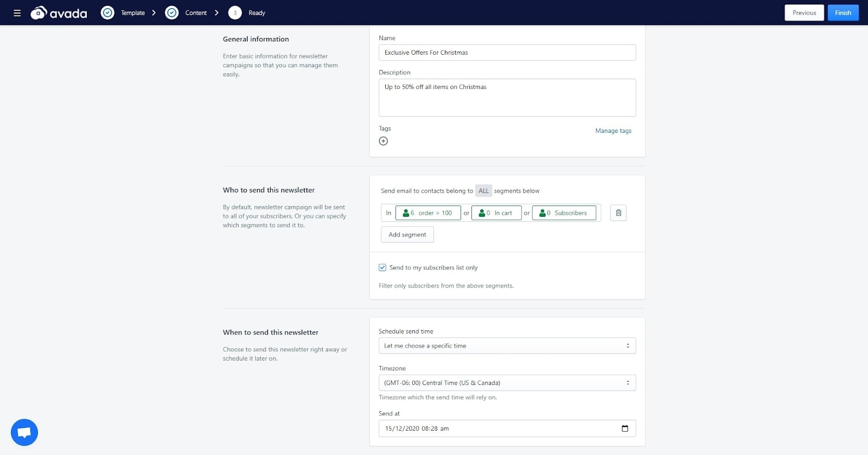Switch to the Content step
868x455 pixels.
pyautogui.click(x=196, y=13)
